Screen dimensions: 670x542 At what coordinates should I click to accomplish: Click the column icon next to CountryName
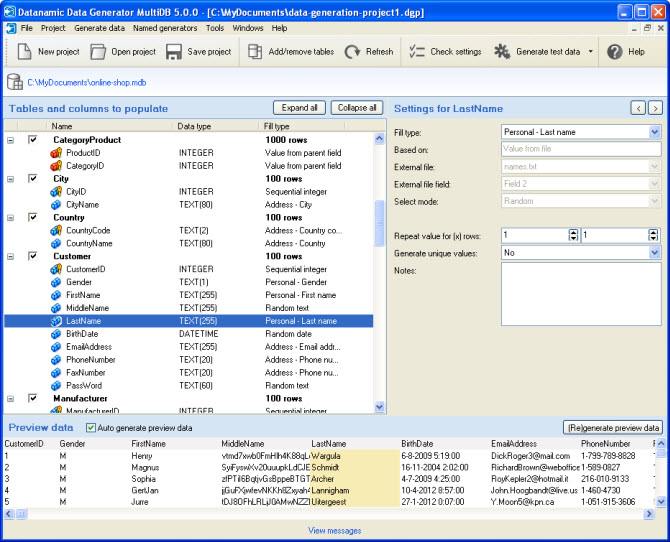click(56, 243)
